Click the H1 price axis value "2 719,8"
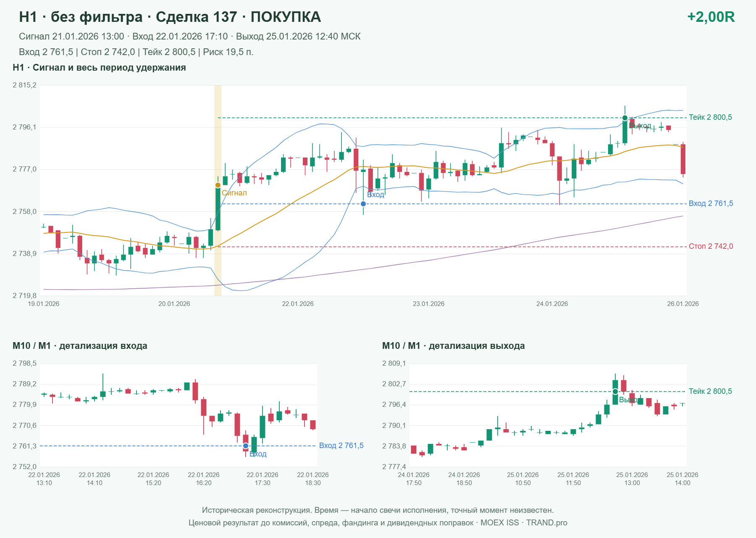This screenshot has height=538, width=756. click(x=24, y=296)
